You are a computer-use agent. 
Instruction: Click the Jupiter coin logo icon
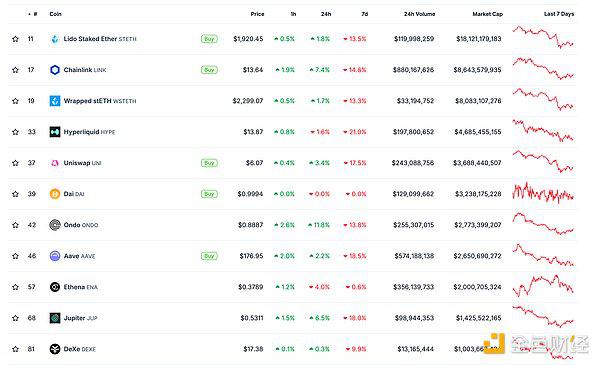[55, 318]
